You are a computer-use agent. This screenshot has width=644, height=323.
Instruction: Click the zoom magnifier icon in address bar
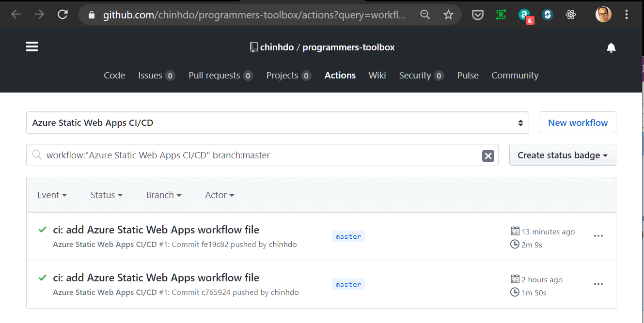pos(425,15)
